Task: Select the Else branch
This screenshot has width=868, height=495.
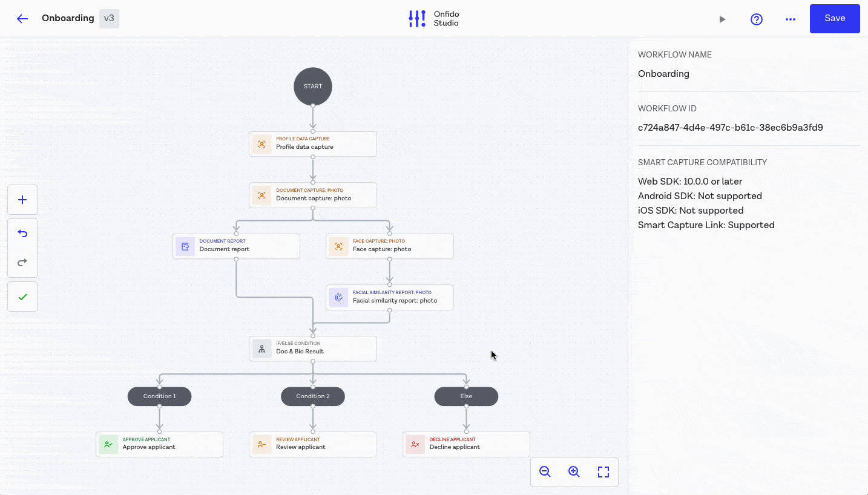Action: (x=466, y=396)
